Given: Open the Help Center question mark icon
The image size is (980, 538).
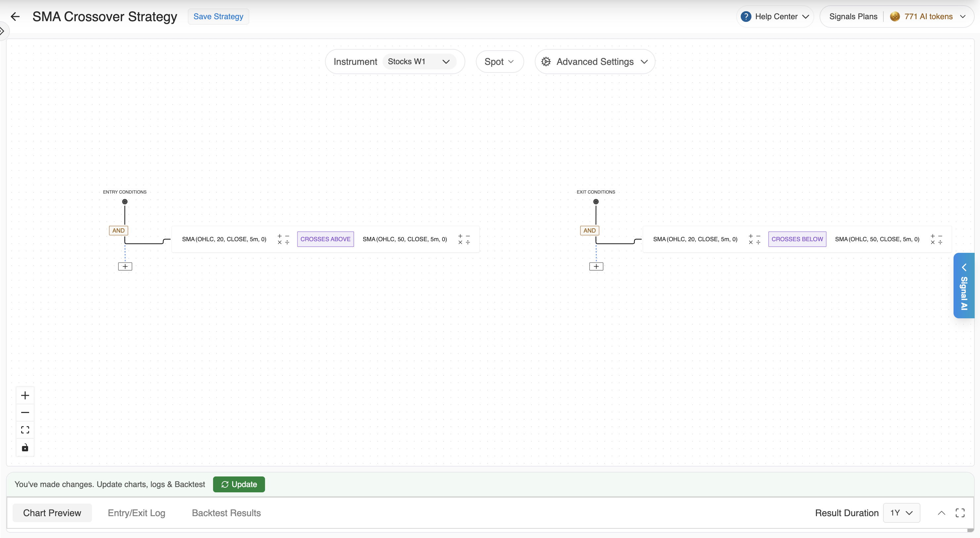Looking at the screenshot, I should pos(746,16).
